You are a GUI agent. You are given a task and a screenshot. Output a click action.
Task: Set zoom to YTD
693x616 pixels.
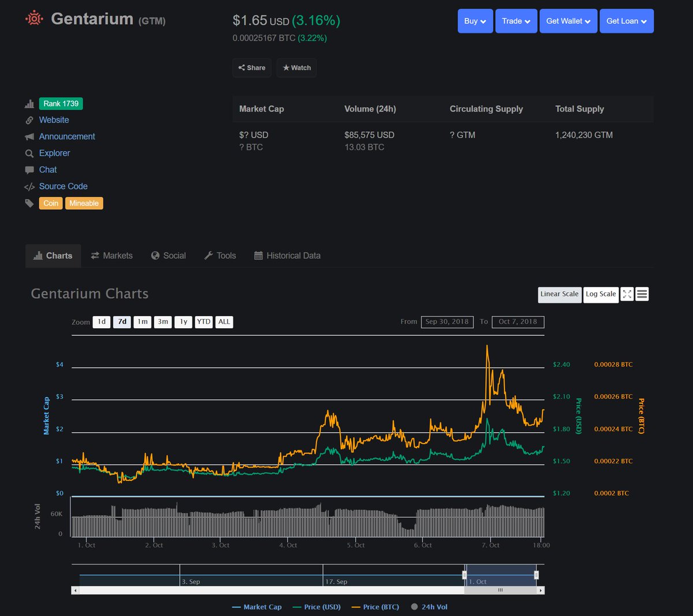click(x=204, y=322)
